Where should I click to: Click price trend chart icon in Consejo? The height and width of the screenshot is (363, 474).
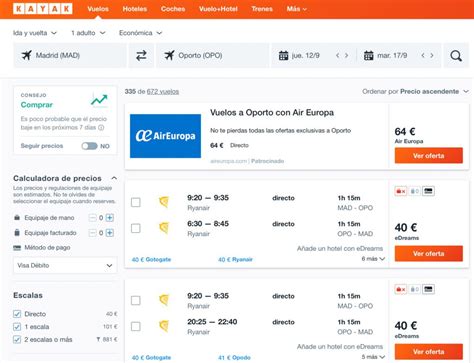[99, 100]
